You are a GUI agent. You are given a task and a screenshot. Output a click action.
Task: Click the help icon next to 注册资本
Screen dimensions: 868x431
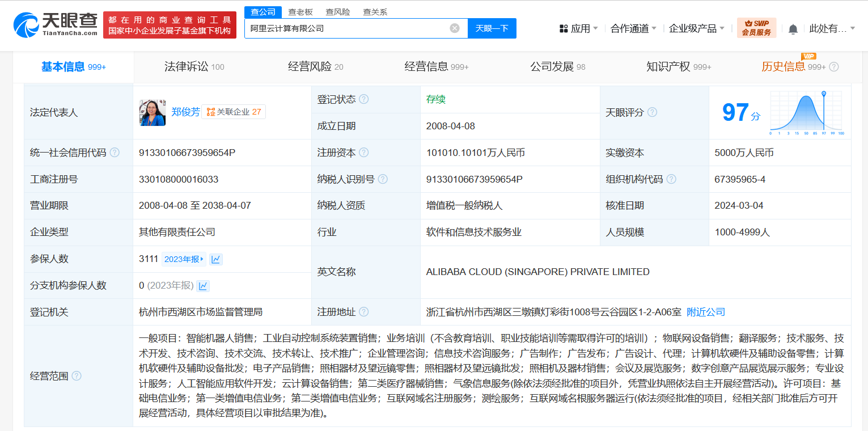tap(364, 153)
